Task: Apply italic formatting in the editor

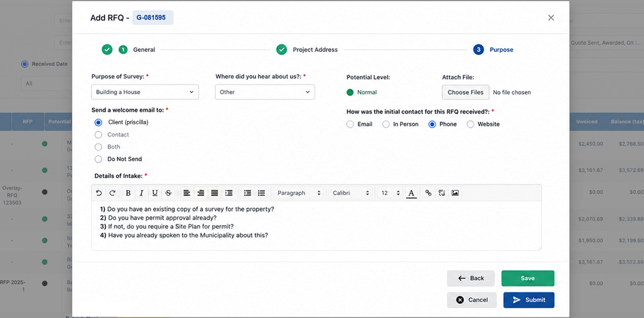Action: pyautogui.click(x=141, y=193)
